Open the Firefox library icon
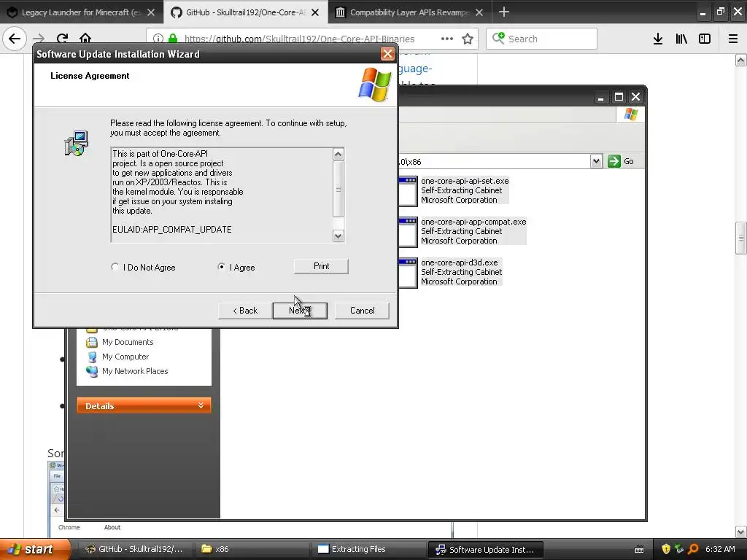Image resolution: width=747 pixels, height=560 pixels. (x=681, y=39)
